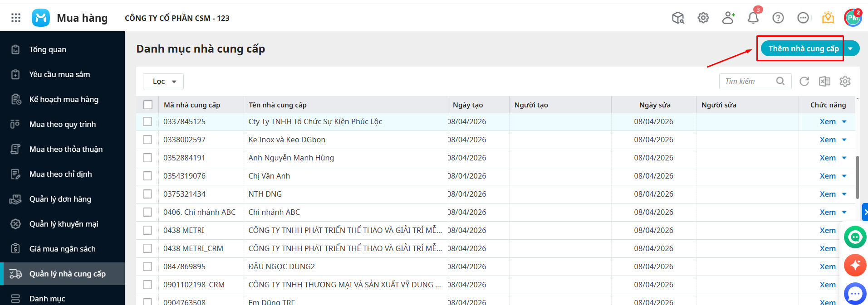
Task: Open the help question mark icon
Action: (x=778, y=18)
